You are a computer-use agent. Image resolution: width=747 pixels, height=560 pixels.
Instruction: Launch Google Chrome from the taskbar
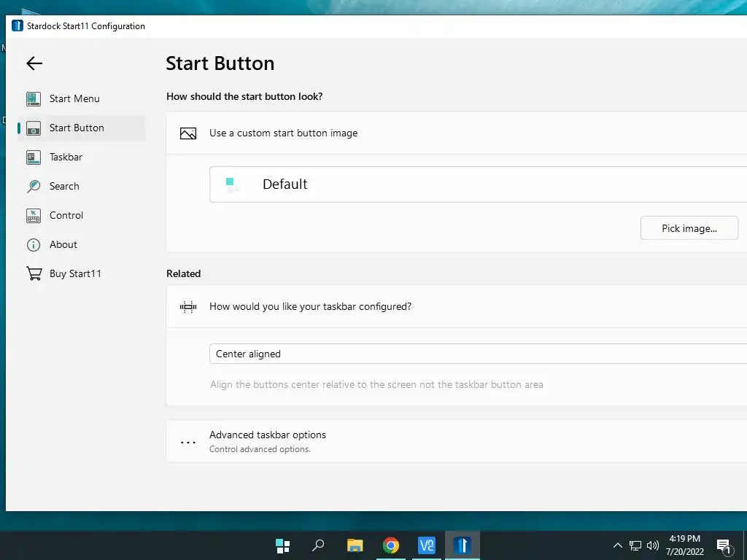pyautogui.click(x=391, y=545)
